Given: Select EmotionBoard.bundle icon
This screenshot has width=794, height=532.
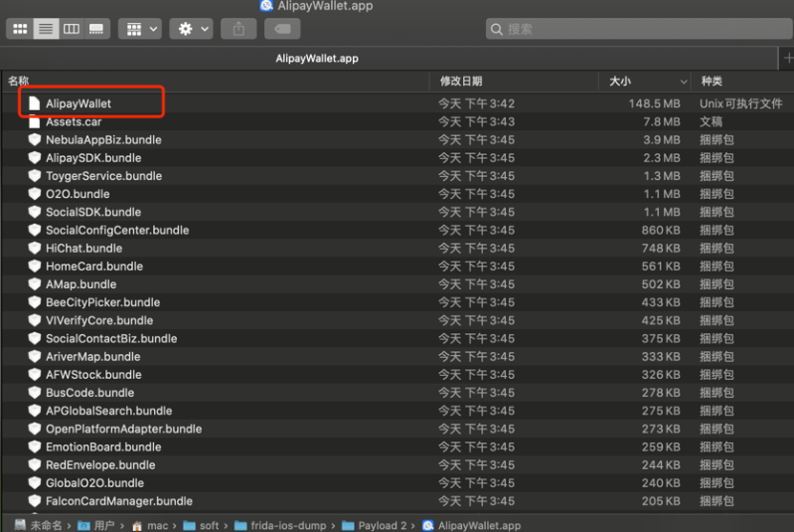Looking at the screenshot, I should pos(34,447).
